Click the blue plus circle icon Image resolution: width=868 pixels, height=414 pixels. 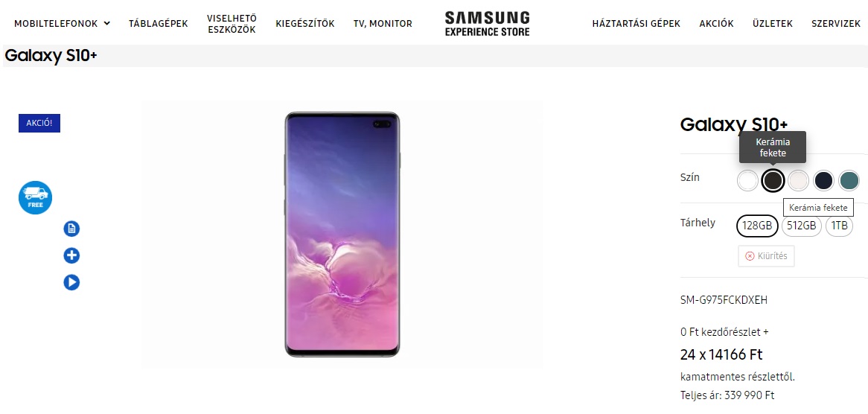[x=71, y=255]
